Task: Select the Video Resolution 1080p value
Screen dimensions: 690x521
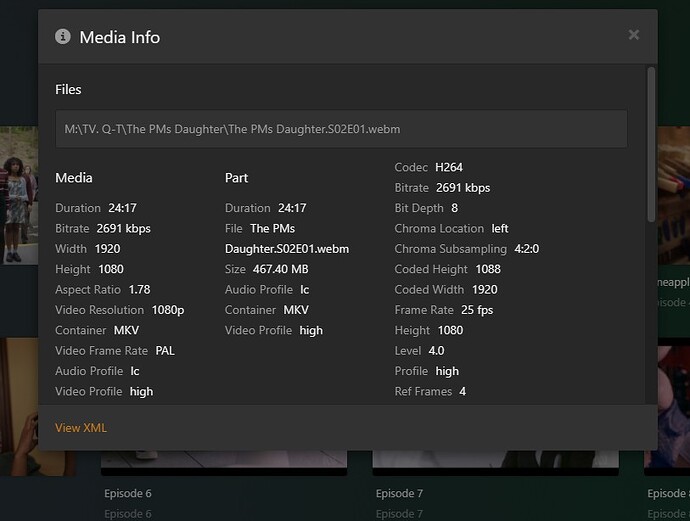Action: (x=168, y=310)
